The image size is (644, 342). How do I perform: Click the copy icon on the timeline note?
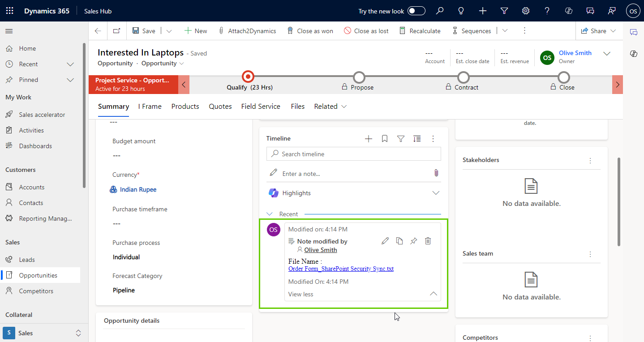(399, 241)
